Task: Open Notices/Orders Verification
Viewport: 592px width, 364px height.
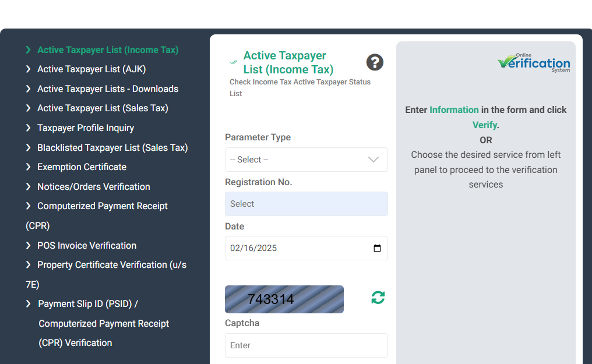Action: tap(94, 187)
